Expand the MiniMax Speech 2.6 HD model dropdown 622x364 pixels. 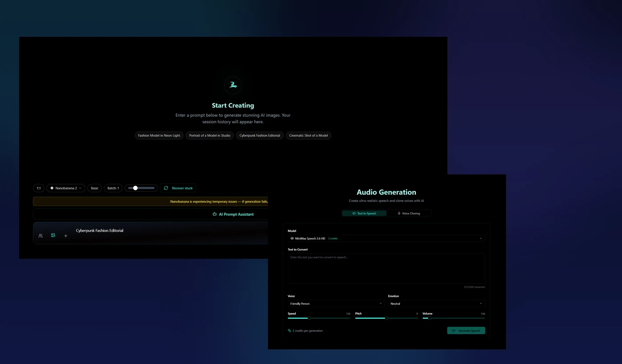pos(386,238)
